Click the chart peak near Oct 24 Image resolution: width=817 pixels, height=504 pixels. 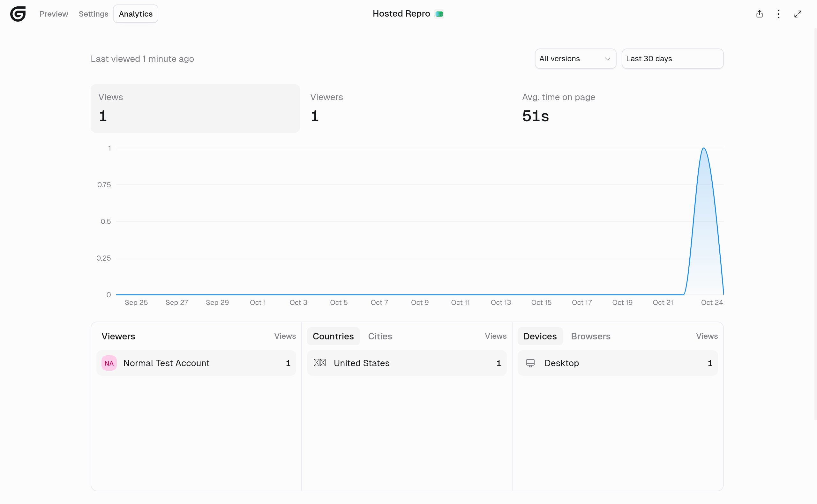[x=704, y=148]
